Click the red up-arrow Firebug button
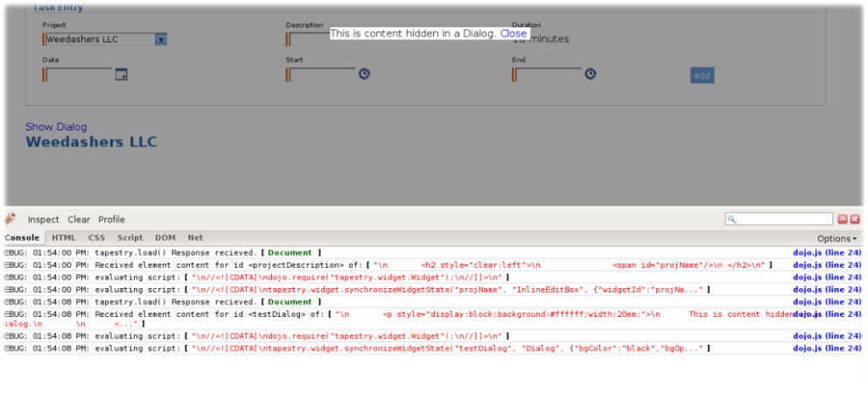Viewport: 868px width, 394px height. coord(843,220)
